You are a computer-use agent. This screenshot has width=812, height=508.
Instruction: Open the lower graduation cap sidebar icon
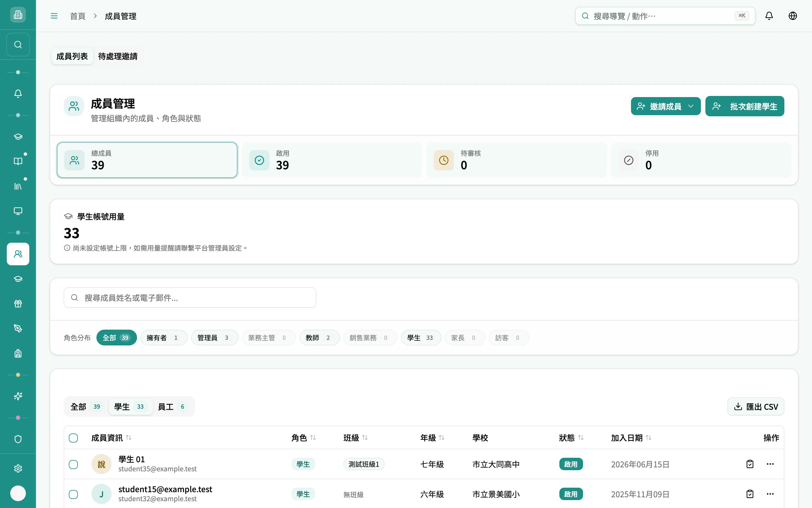tap(18, 279)
